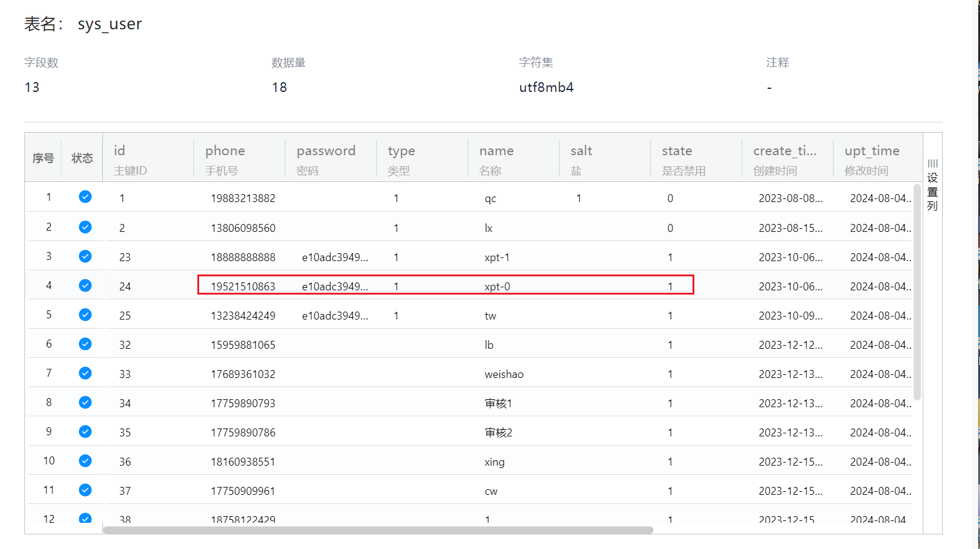Click the truncated password e10adc3949 in row 3

(x=335, y=257)
